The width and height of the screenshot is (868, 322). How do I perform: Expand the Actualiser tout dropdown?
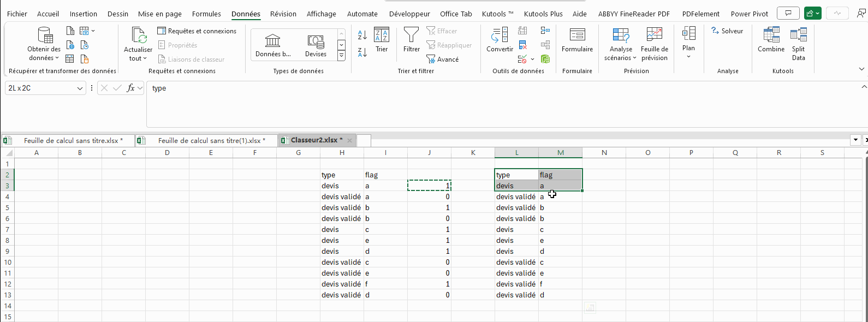[138, 58]
